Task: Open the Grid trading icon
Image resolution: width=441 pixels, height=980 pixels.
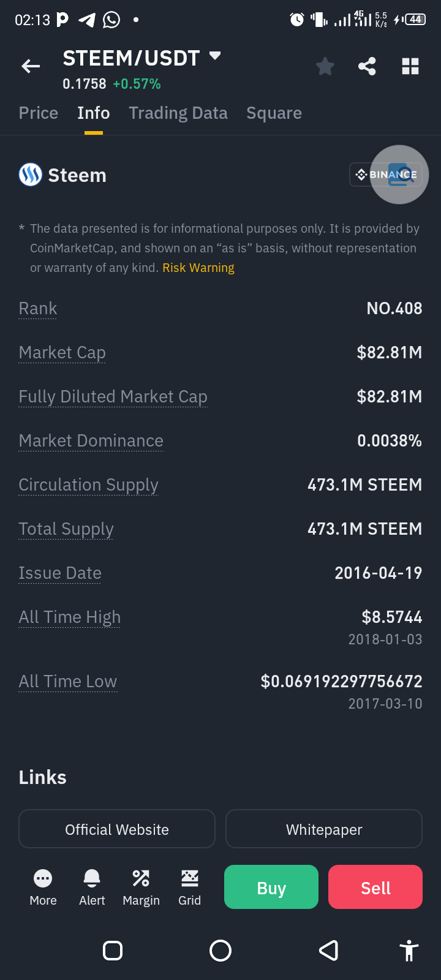Action: pos(190,878)
